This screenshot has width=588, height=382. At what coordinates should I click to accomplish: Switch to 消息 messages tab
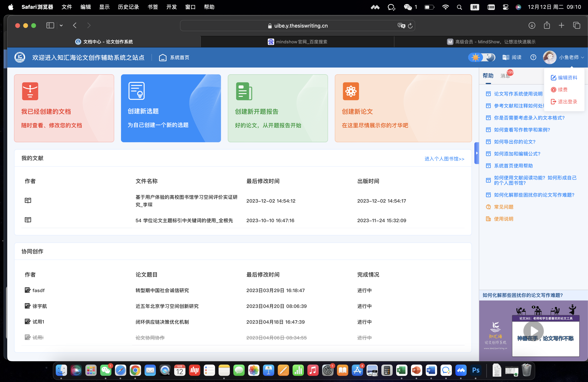(505, 76)
